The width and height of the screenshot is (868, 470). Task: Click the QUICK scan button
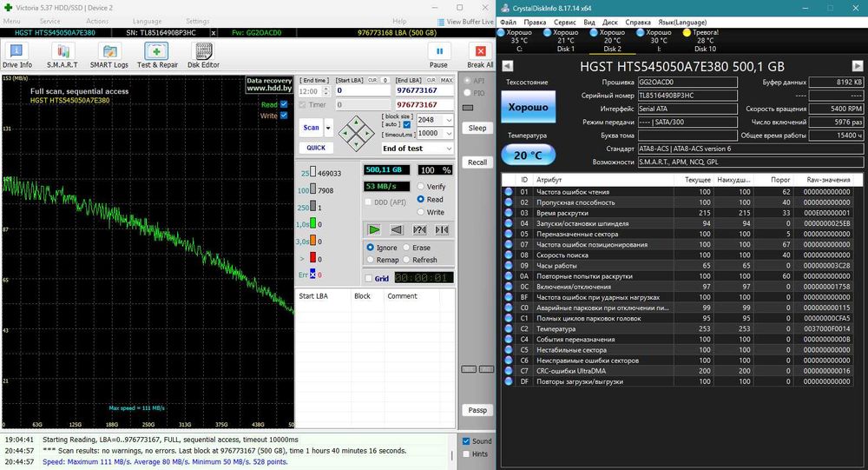click(x=316, y=148)
